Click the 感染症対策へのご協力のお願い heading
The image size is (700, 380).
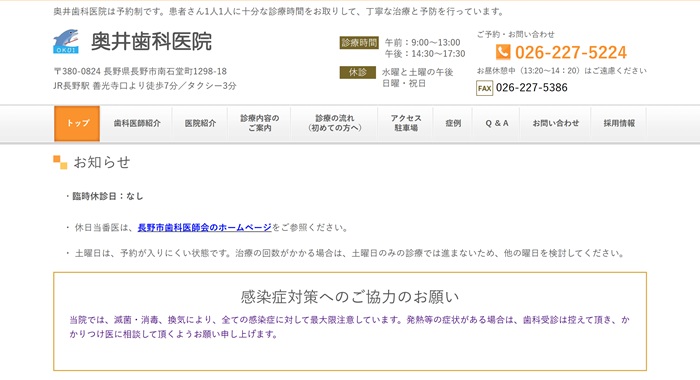[350, 297]
